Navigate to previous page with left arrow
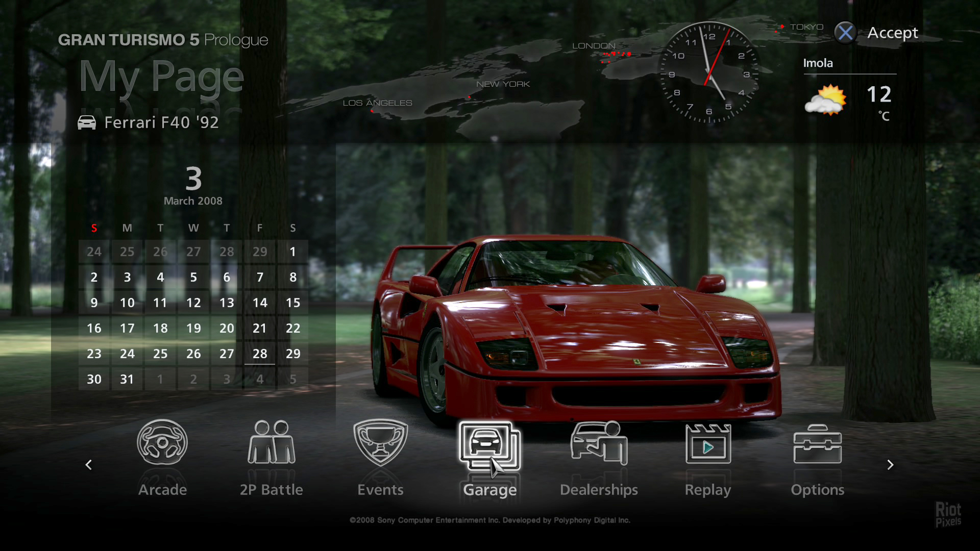Screen dimensions: 980x551 pos(88,464)
